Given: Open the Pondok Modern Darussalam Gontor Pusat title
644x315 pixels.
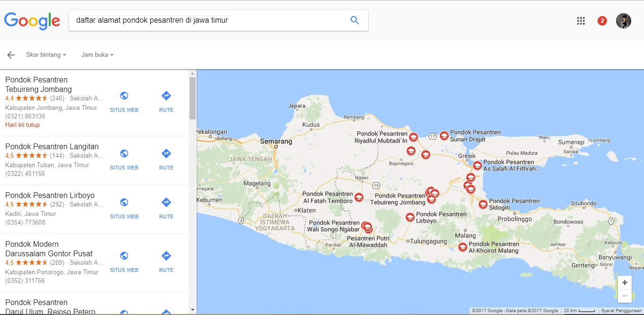Looking at the screenshot, I should click(x=49, y=249).
